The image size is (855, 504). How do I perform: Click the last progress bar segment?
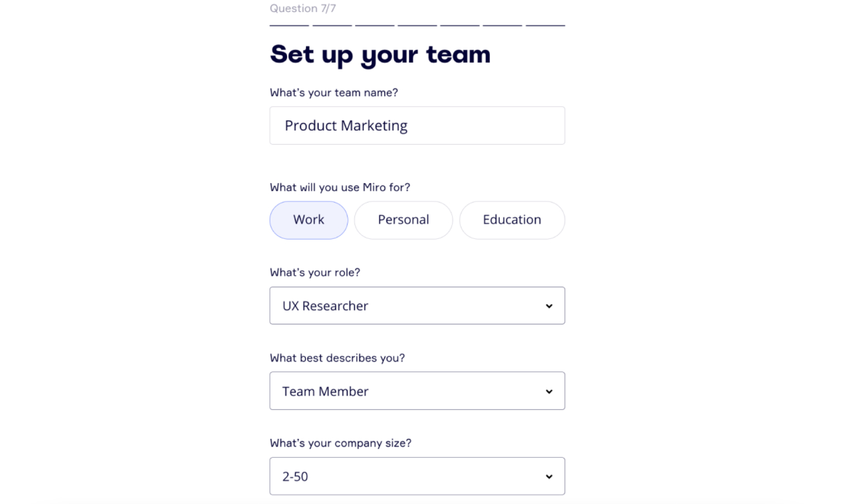click(x=545, y=24)
